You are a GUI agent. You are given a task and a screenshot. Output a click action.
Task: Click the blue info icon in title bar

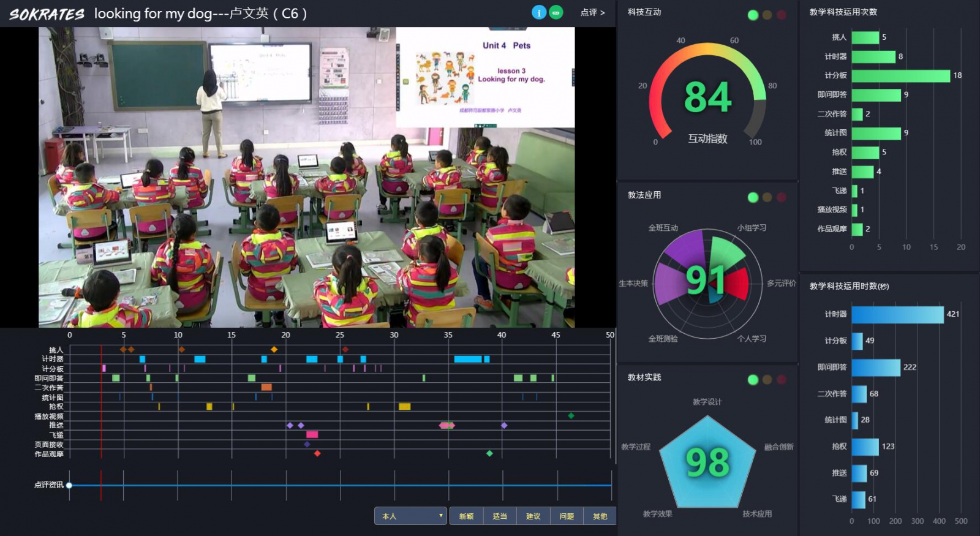538,12
